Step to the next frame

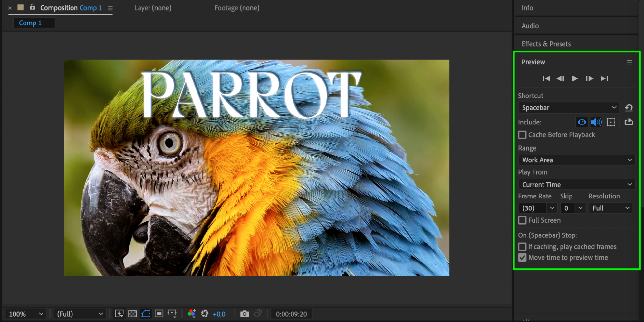pyautogui.click(x=589, y=78)
